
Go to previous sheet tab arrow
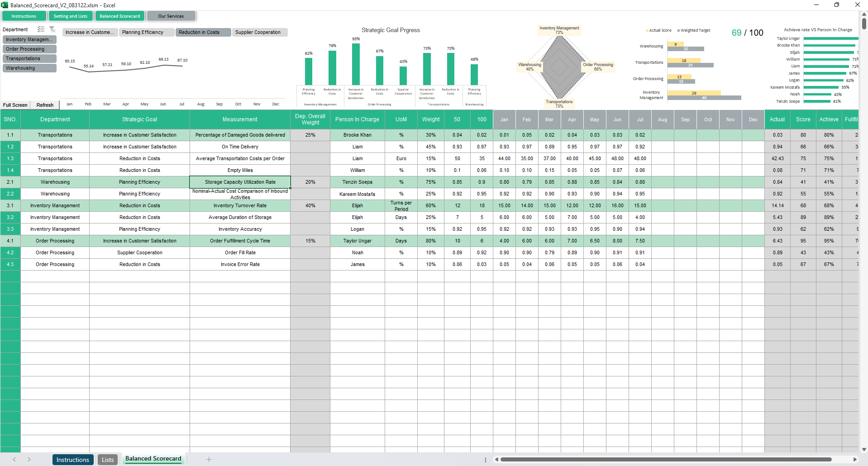coord(14,459)
